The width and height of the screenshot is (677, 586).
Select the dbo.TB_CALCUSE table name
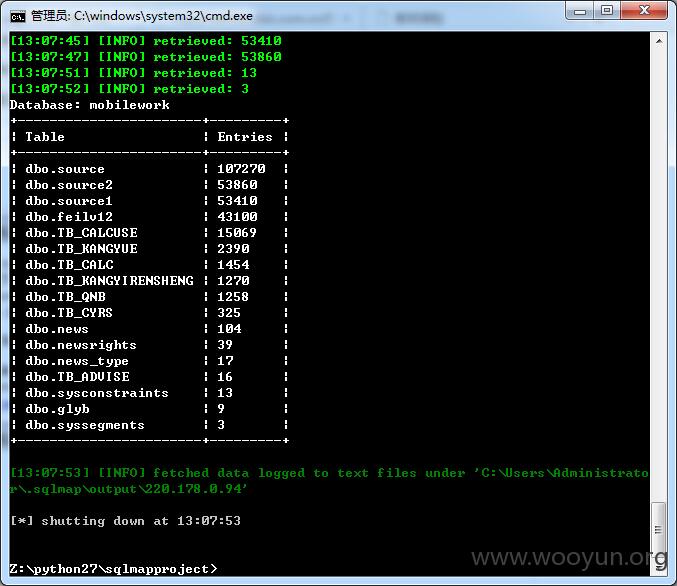click(81, 233)
